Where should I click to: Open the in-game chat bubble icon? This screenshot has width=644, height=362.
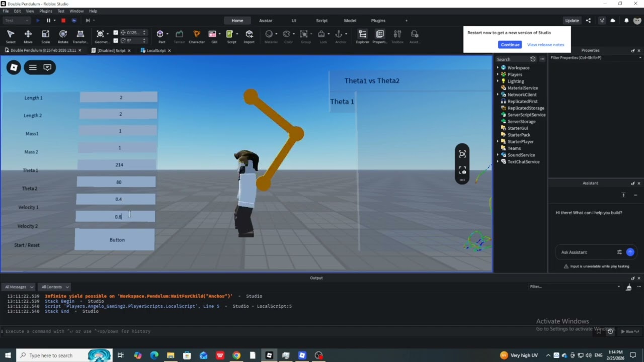click(47, 67)
